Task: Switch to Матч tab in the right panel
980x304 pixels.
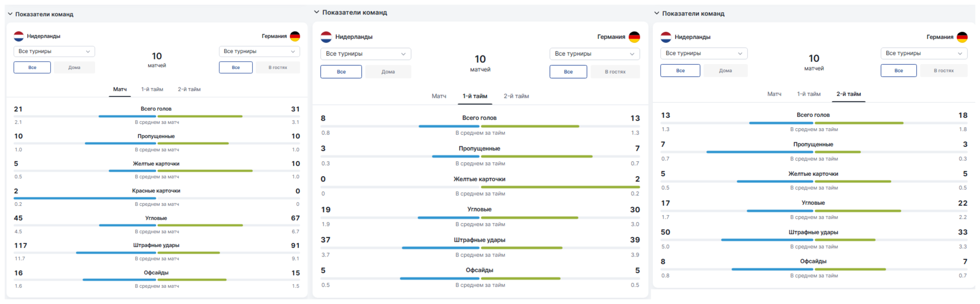Action: [774, 94]
